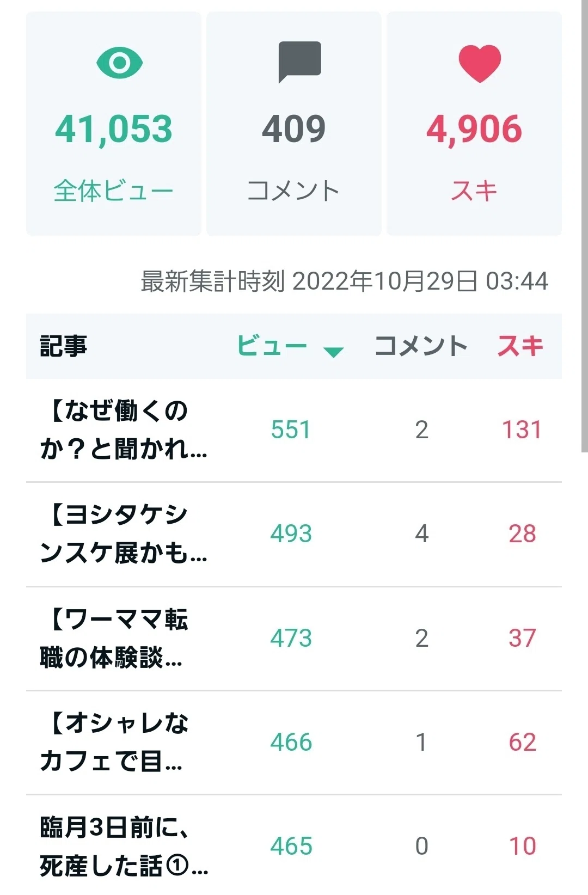Tap the red heart likes icon
This screenshot has height=895, width=588.
click(x=480, y=63)
